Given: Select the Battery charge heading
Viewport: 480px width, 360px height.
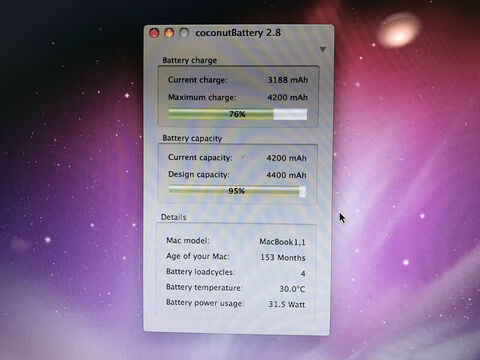Looking at the screenshot, I should coord(189,60).
